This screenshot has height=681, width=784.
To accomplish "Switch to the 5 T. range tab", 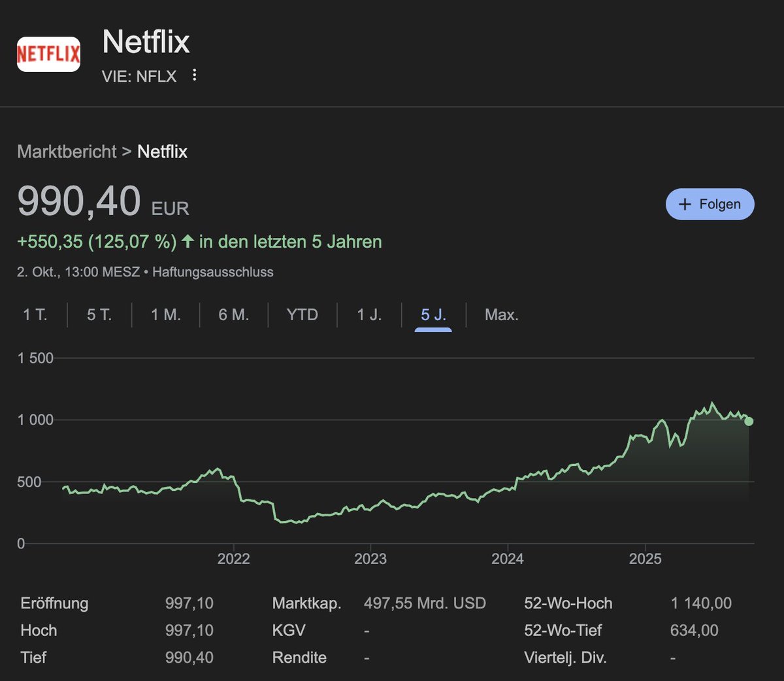I will pyautogui.click(x=99, y=315).
